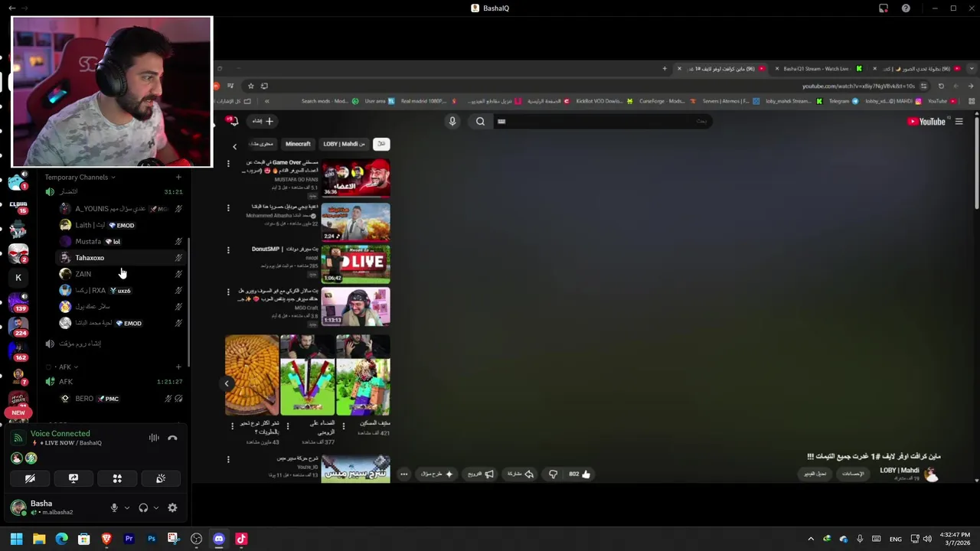The image size is (980, 551).
Task: Collapse the AFK category
Action: [x=65, y=367]
